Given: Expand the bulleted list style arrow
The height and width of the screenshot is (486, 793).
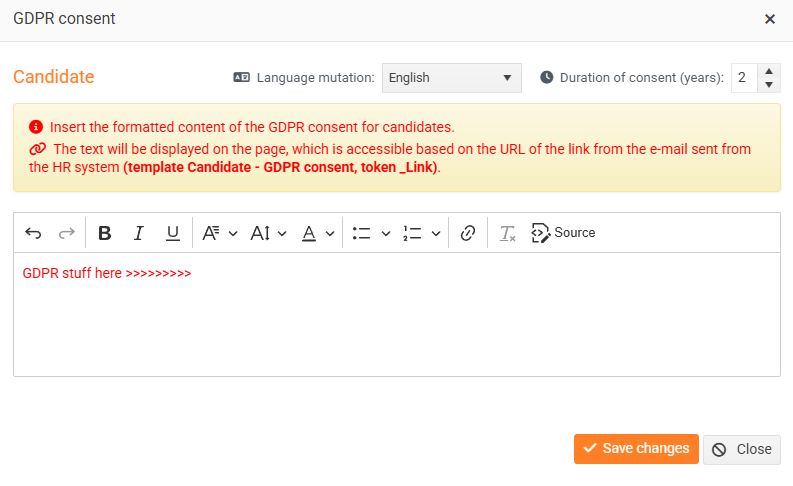Looking at the screenshot, I should click(386, 233).
